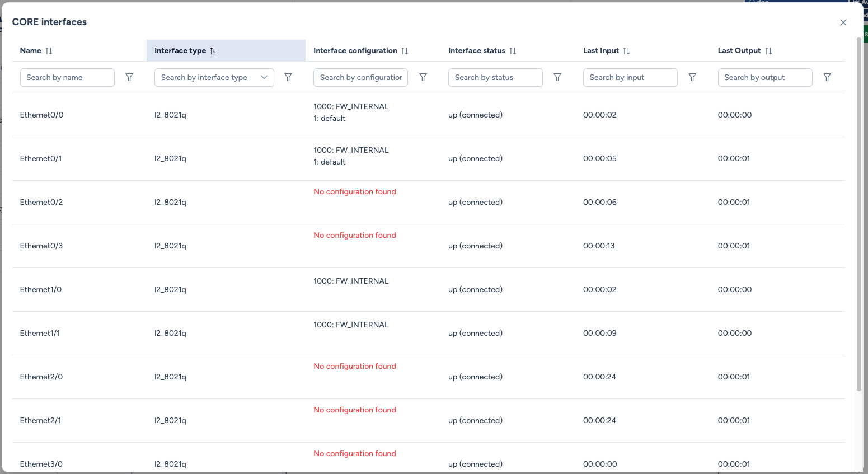
Task: Close the CORE interfaces dialog
Action: pyautogui.click(x=843, y=22)
